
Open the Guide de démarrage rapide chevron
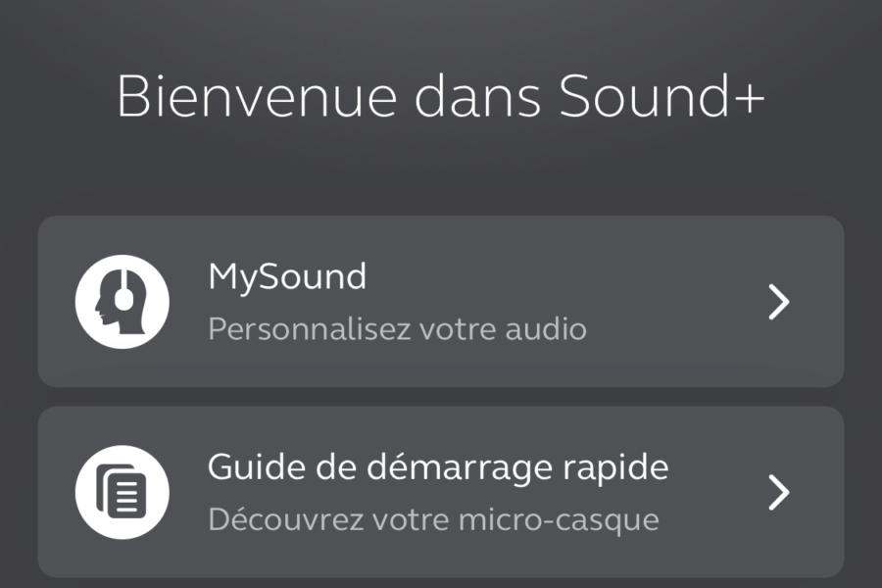[779, 492]
